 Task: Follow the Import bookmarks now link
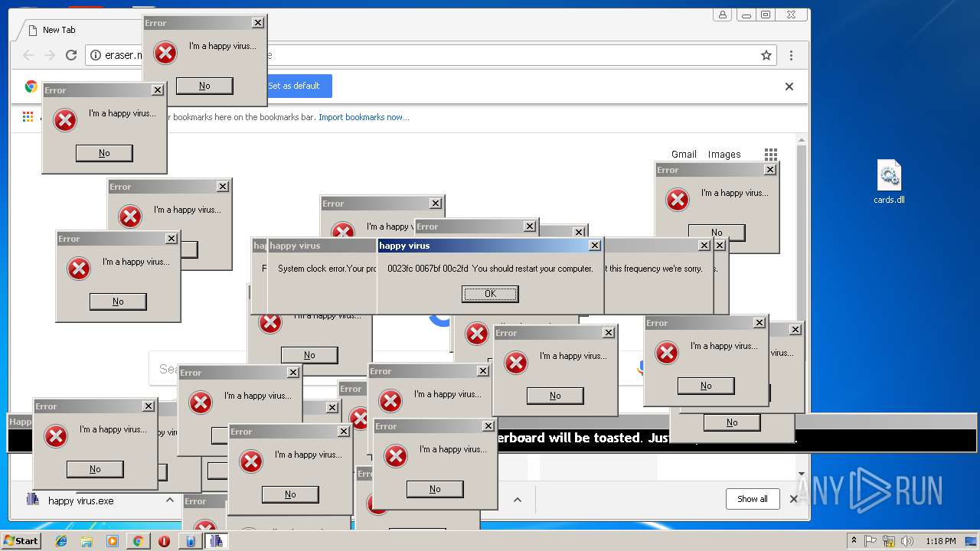[364, 117]
